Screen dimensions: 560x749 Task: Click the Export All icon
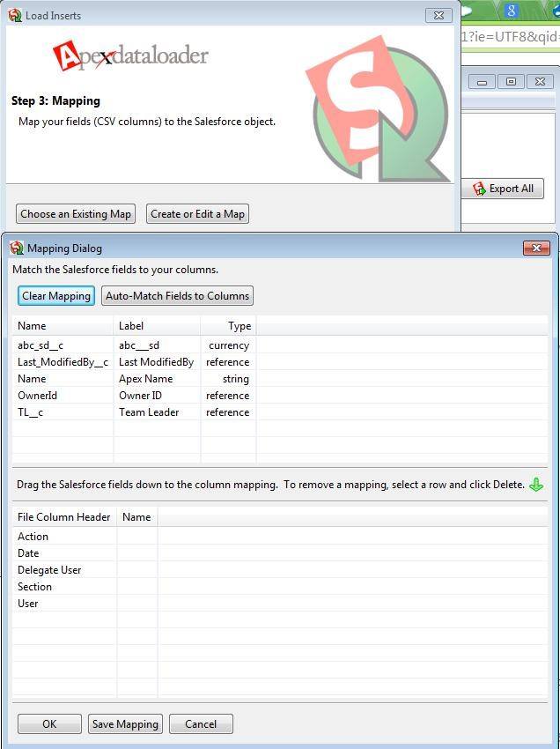(x=479, y=189)
